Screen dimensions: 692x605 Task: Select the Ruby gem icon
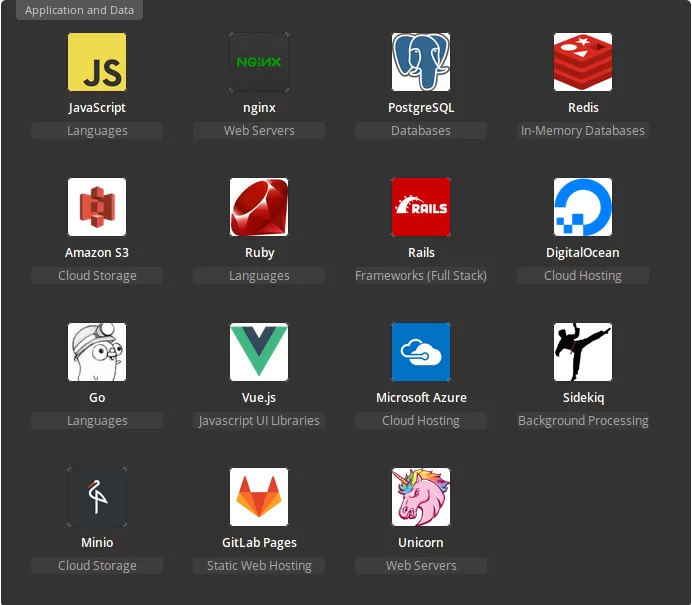pyautogui.click(x=259, y=207)
